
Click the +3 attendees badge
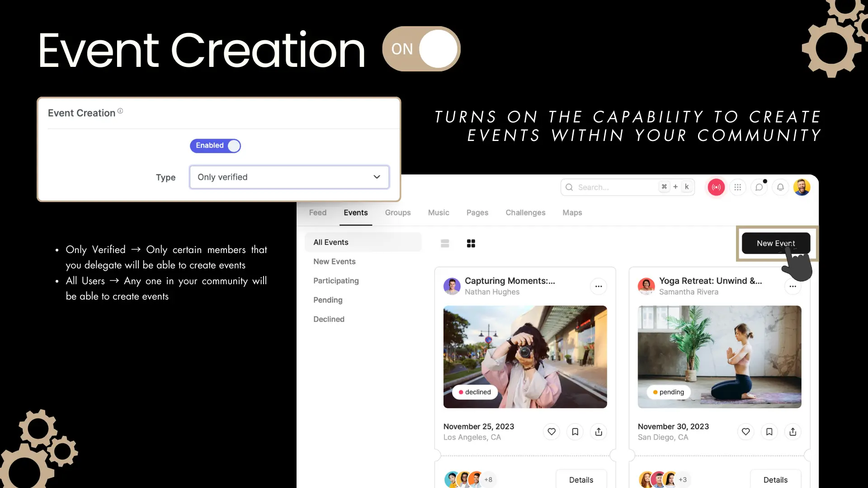coord(683,480)
